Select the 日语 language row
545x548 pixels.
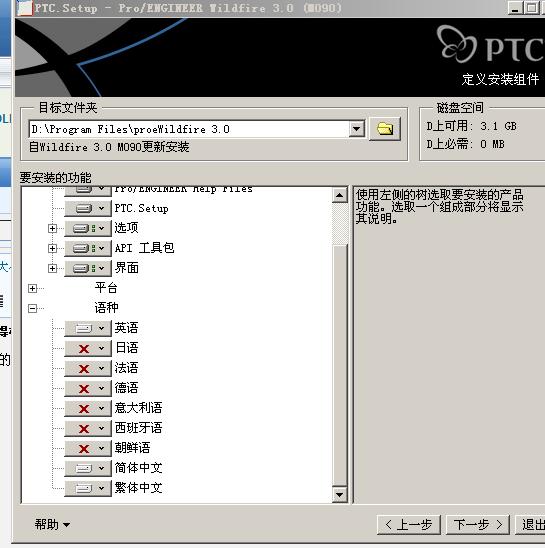pos(126,348)
